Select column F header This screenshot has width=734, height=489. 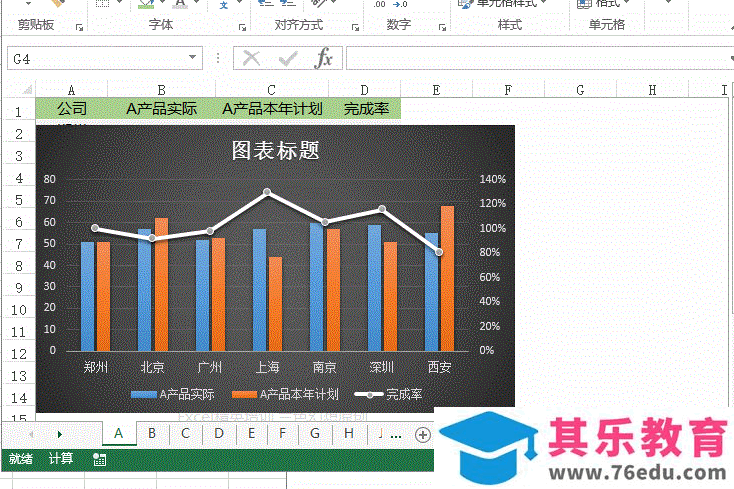point(508,90)
